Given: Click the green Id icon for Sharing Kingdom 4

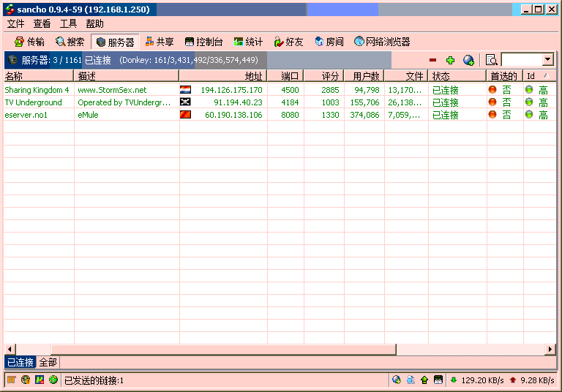Looking at the screenshot, I should click(529, 89).
